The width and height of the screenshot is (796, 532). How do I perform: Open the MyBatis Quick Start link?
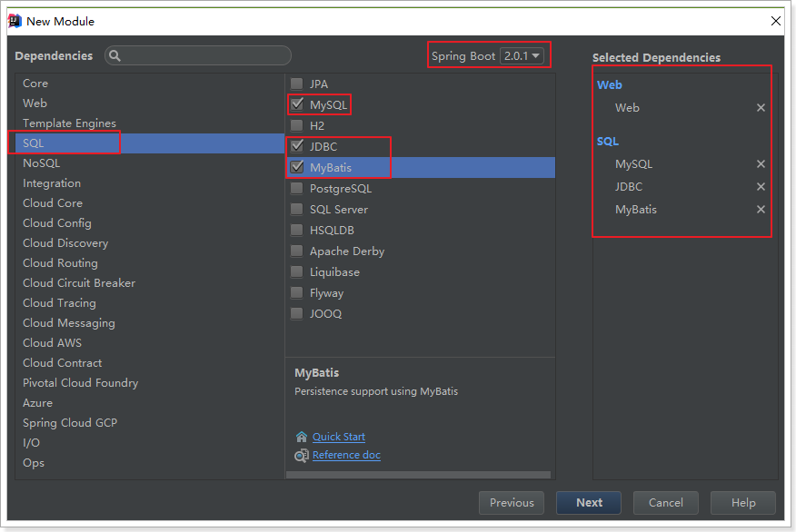point(339,437)
